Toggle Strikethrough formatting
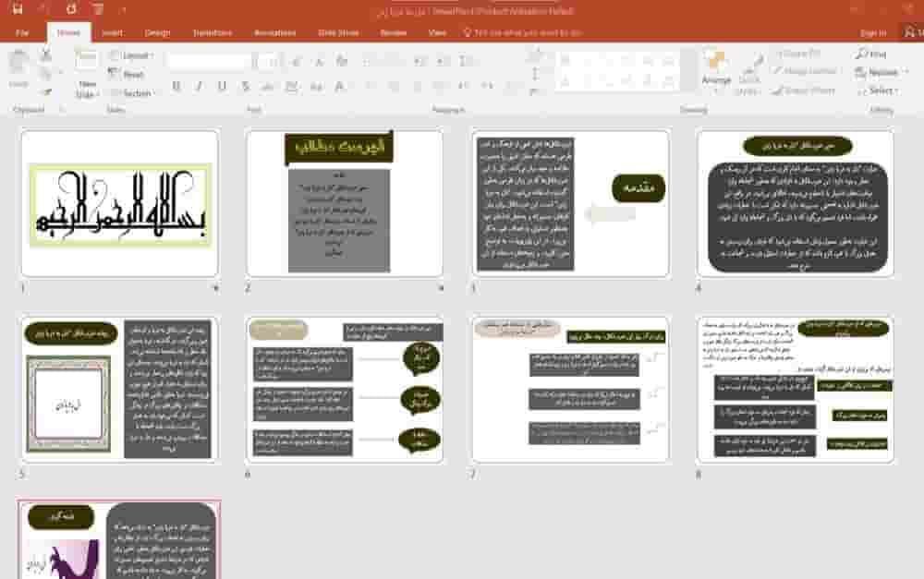Image resolution: width=924 pixels, height=579 pixels. pos(268,87)
